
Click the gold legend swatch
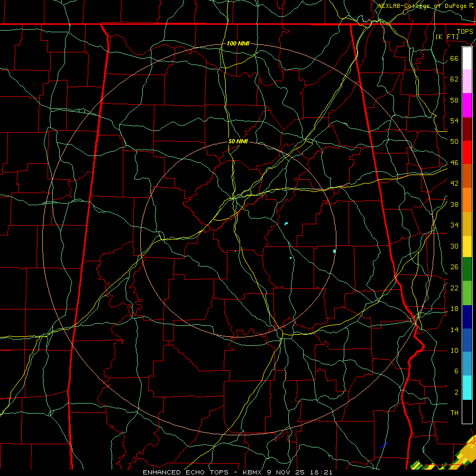point(467,224)
